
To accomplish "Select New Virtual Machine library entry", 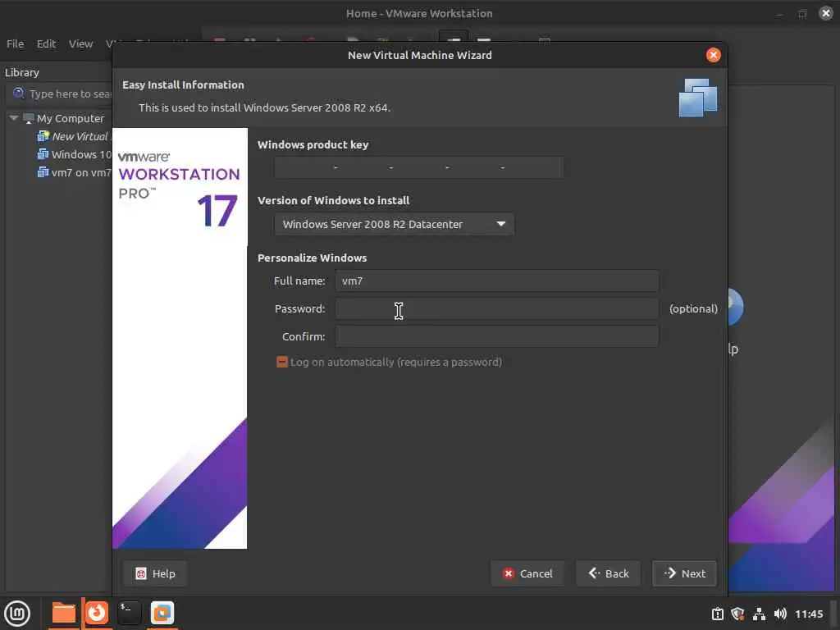I will coord(81,137).
